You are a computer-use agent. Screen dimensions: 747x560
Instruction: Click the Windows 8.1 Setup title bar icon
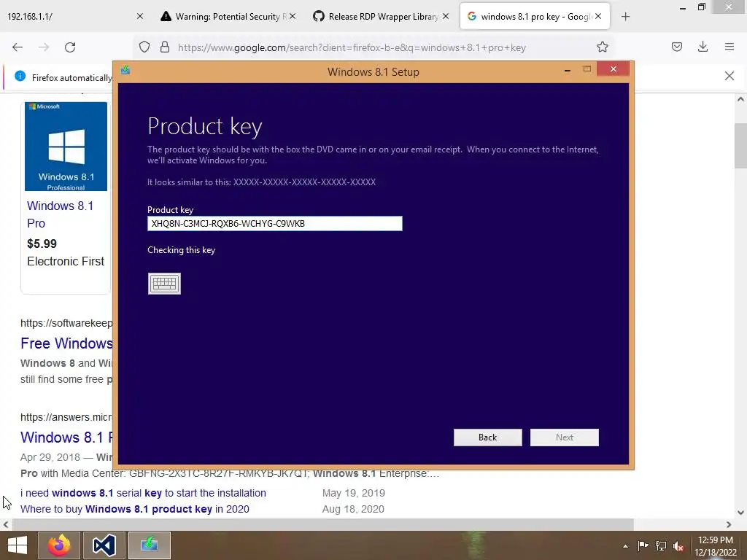125,71
